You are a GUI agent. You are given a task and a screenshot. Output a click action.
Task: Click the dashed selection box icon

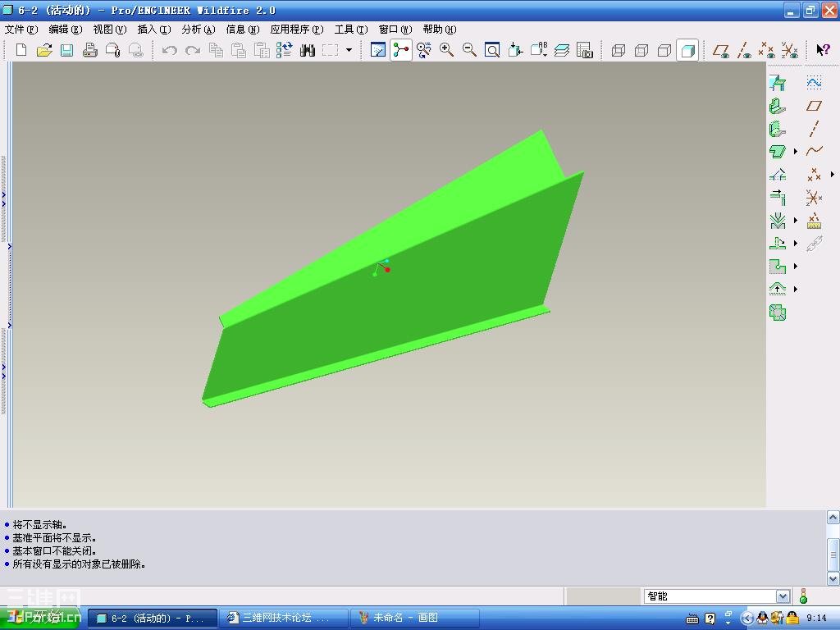click(330, 50)
